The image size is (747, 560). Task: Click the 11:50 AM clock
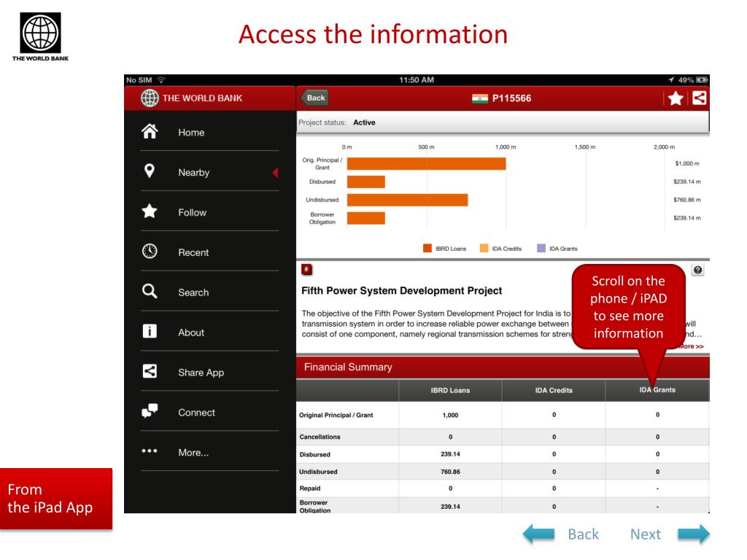[417, 80]
